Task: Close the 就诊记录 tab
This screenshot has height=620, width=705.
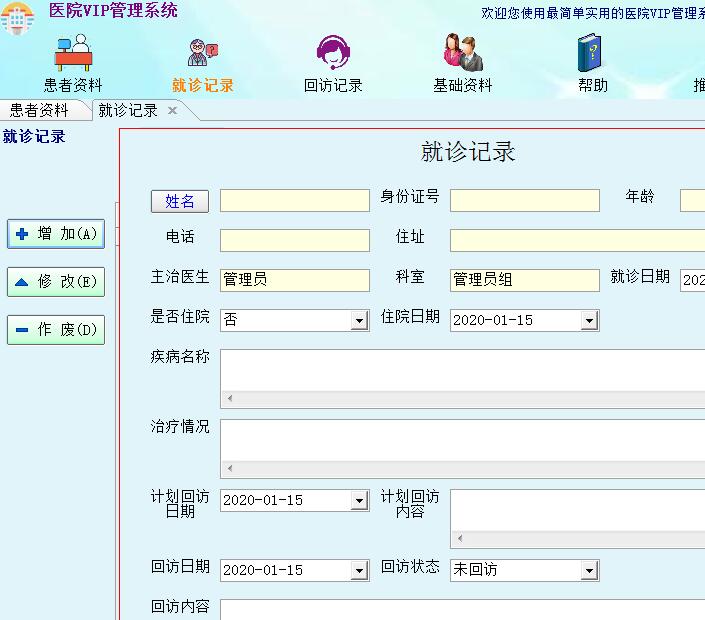Action: pos(172,111)
